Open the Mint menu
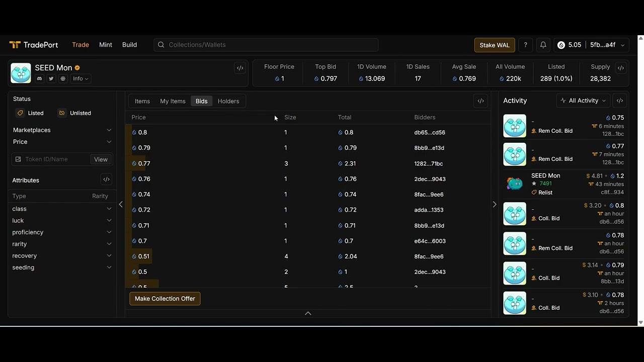The image size is (644, 362). pos(106,45)
